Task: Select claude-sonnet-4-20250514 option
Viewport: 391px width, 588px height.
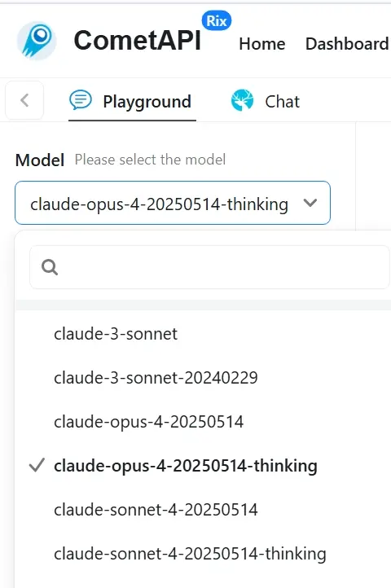Action: (x=203, y=509)
